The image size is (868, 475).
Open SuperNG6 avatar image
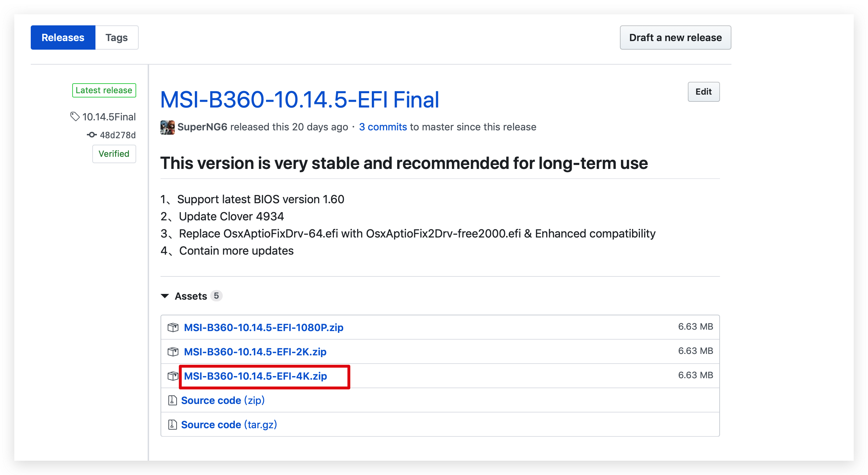pyautogui.click(x=168, y=127)
